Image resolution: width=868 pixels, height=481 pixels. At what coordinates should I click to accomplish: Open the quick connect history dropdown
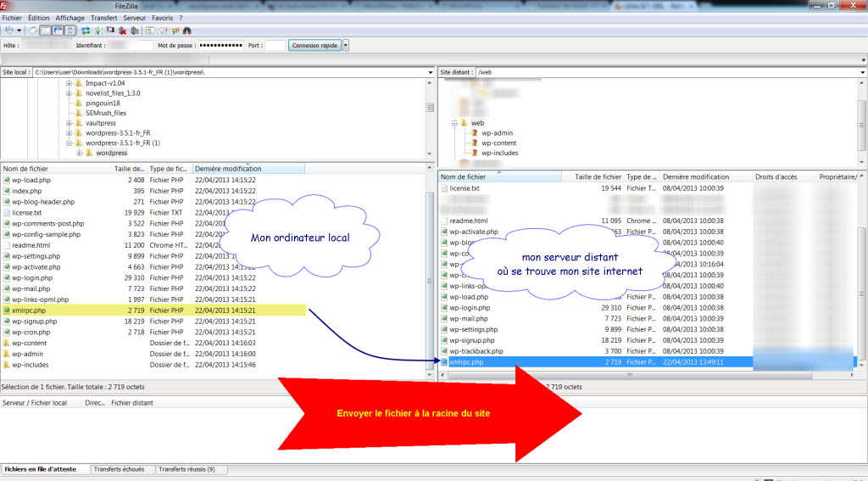[346, 46]
